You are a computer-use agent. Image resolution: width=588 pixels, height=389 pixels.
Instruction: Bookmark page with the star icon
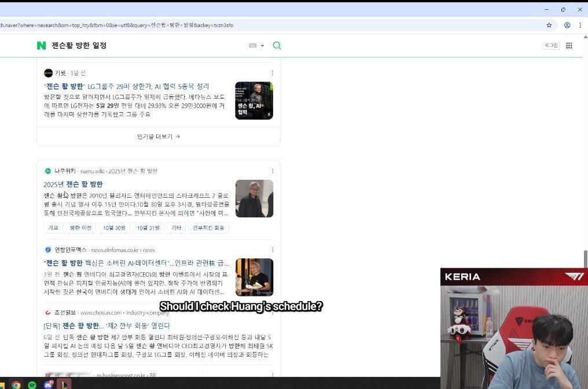pyautogui.click(x=549, y=25)
